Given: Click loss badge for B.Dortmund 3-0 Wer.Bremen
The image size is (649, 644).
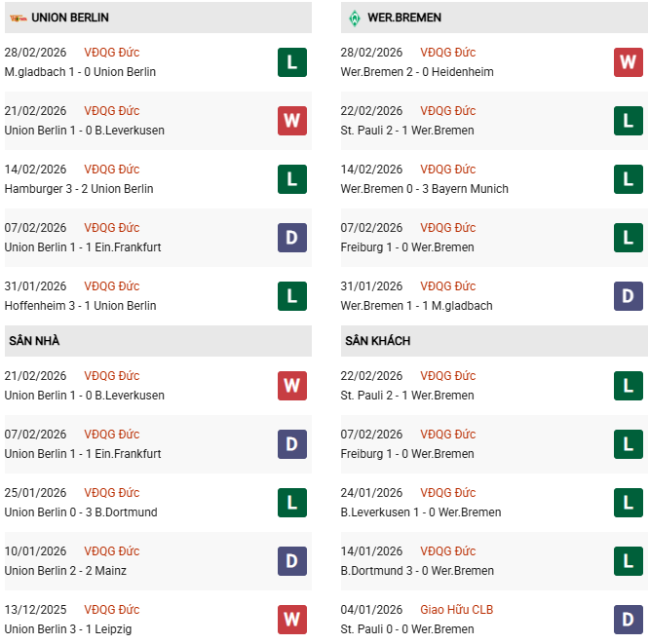Looking at the screenshot, I should click(x=629, y=561).
